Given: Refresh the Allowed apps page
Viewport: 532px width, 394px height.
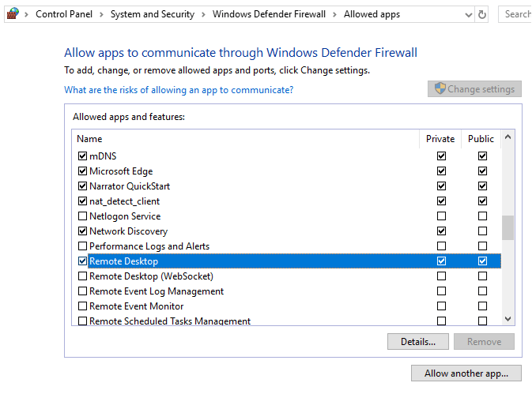Looking at the screenshot, I should click(x=481, y=14).
